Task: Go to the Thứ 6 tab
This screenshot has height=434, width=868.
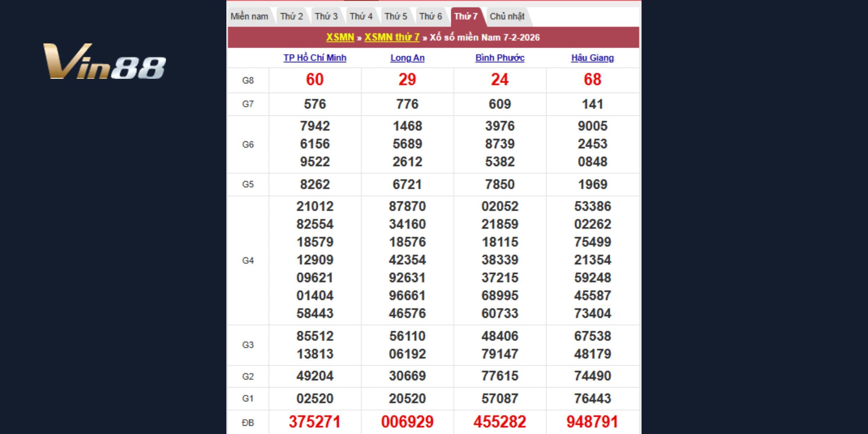Action: pyautogui.click(x=431, y=16)
